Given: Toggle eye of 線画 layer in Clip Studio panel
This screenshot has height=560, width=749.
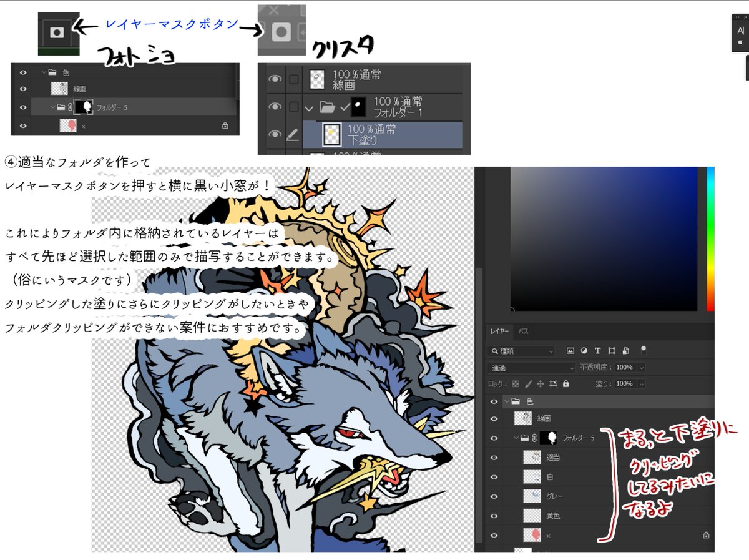Looking at the screenshot, I should (x=275, y=79).
